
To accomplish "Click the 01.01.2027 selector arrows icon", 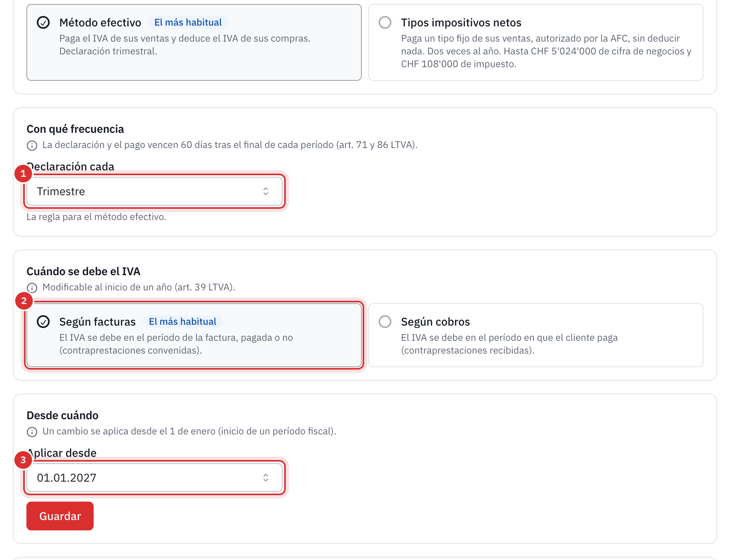I will pyautogui.click(x=266, y=478).
